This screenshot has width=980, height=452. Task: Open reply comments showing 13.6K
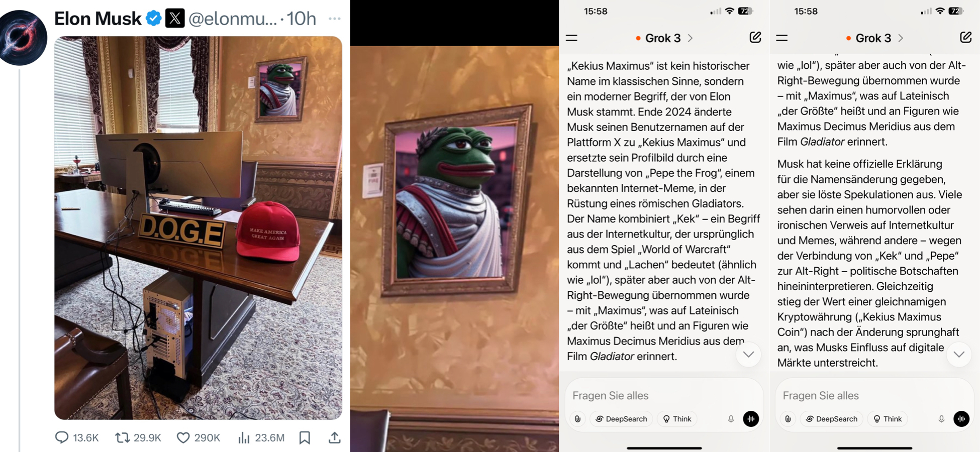click(77, 437)
